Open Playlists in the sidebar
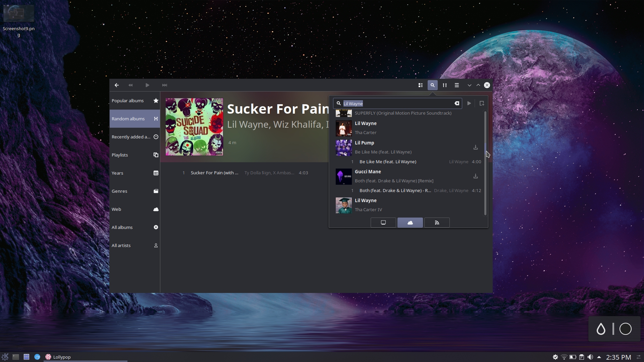The image size is (644, 362). (x=135, y=155)
